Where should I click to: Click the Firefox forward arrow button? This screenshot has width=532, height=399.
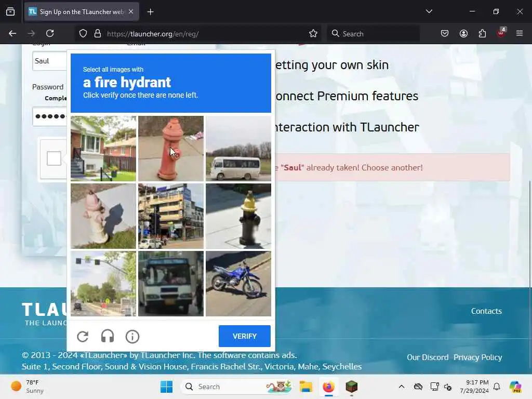pos(31,33)
